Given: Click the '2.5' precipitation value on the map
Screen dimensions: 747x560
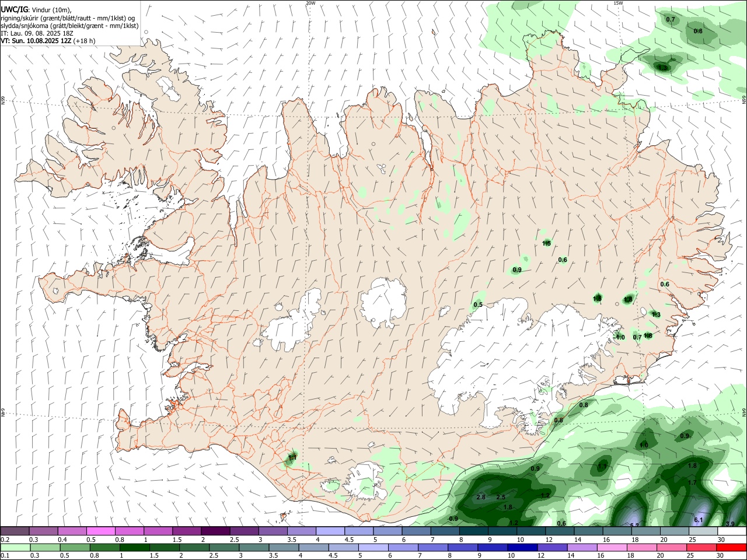Looking at the screenshot, I should pyautogui.click(x=501, y=497).
